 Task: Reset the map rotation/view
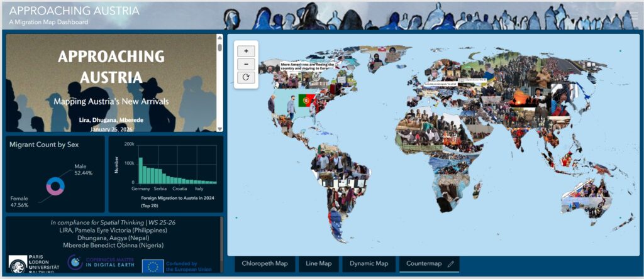coord(245,77)
